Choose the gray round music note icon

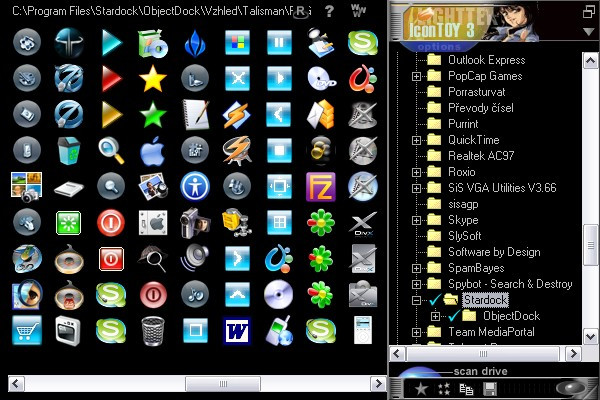[x=195, y=294]
